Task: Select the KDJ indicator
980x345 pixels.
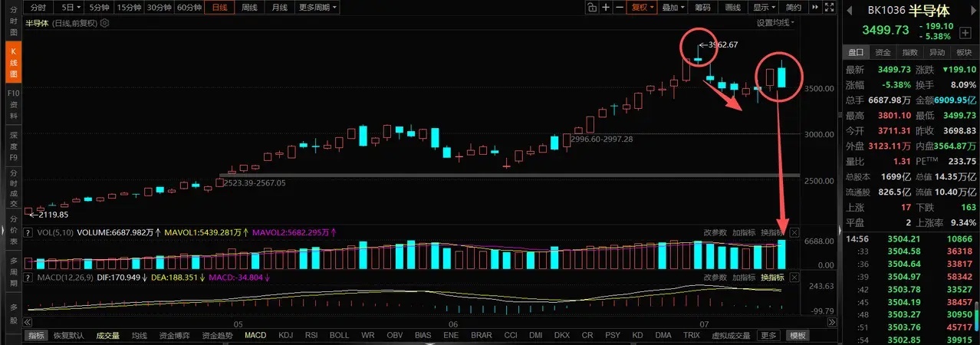Action: click(x=285, y=336)
